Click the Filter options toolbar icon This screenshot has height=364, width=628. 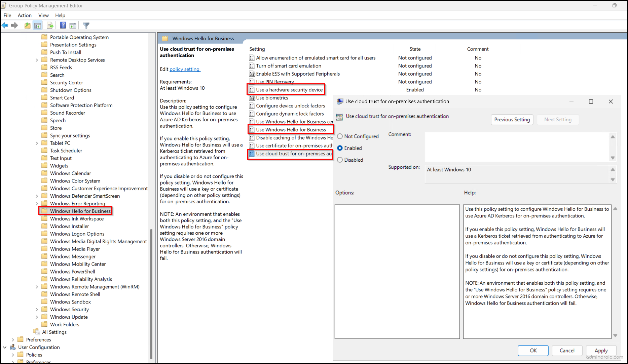86,25
